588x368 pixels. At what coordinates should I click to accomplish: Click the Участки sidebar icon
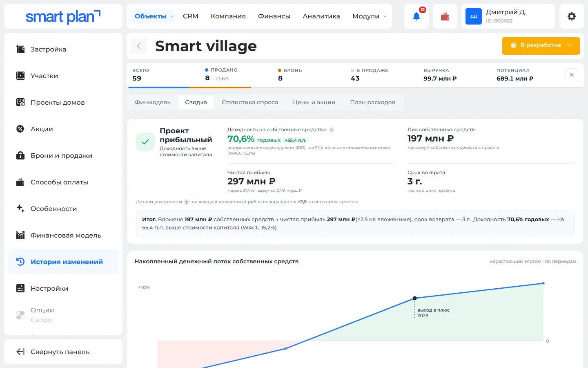click(20, 76)
